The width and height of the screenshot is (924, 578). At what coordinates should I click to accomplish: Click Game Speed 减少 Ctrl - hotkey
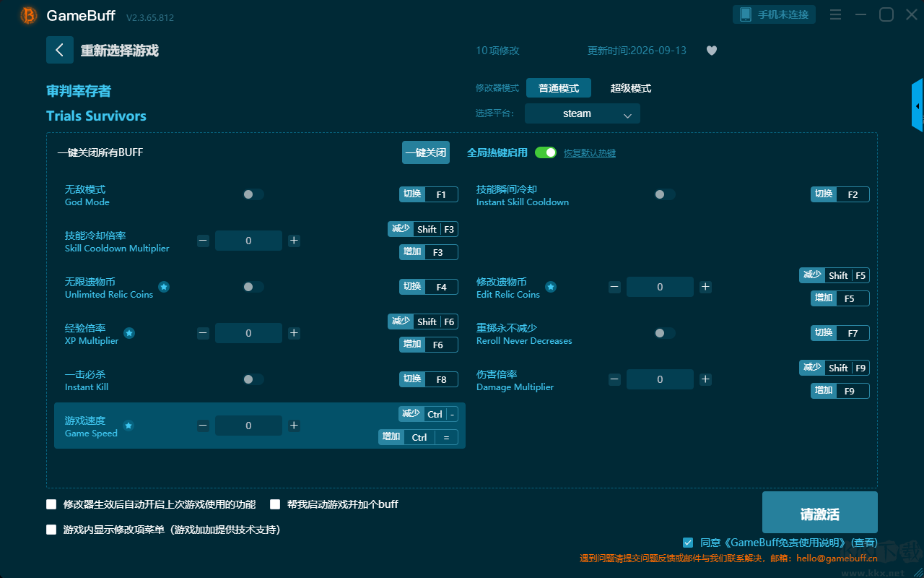click(428, 414)
